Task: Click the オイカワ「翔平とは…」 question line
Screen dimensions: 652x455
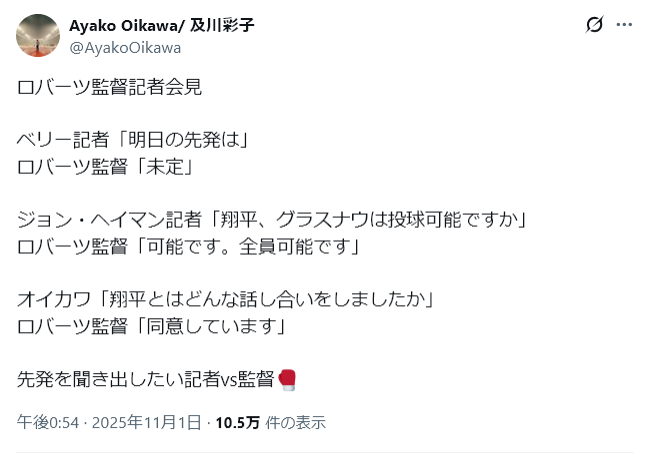Action: coord(231,299)
